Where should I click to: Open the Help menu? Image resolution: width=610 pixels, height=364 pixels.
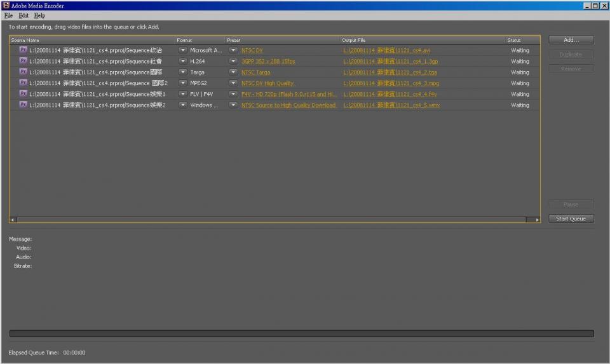point(39,15)
